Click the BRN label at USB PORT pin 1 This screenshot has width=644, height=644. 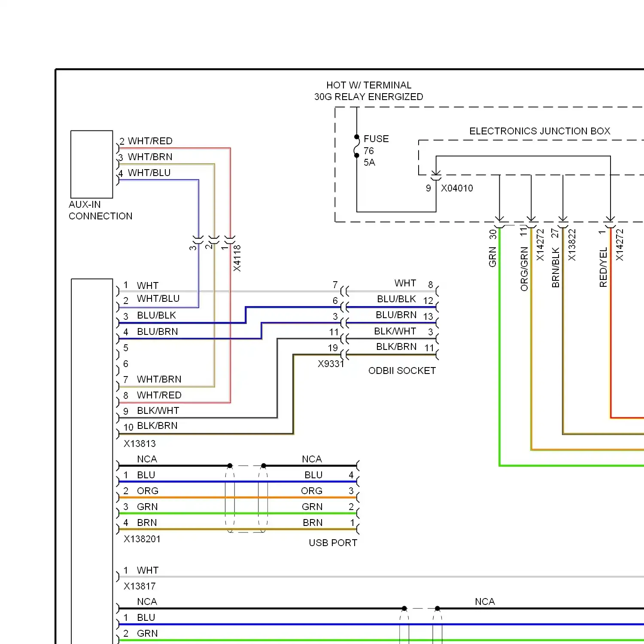click(x=313, y=522)
